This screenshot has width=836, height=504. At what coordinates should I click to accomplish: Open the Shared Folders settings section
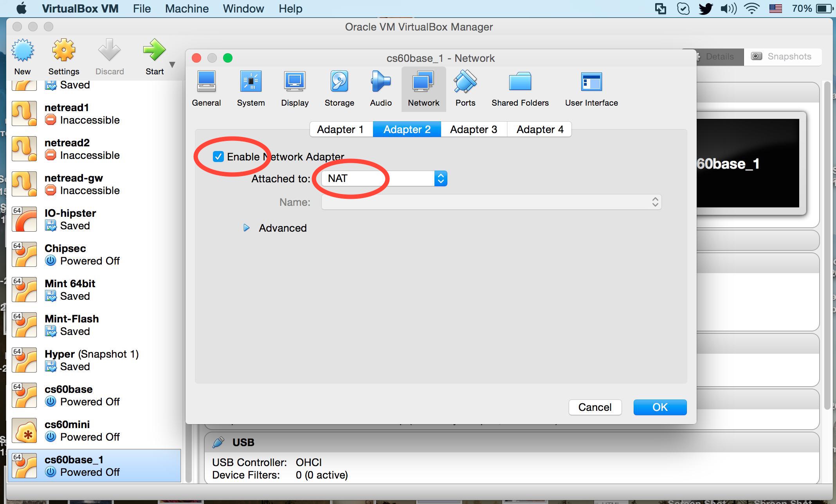(x=520, y=89)
